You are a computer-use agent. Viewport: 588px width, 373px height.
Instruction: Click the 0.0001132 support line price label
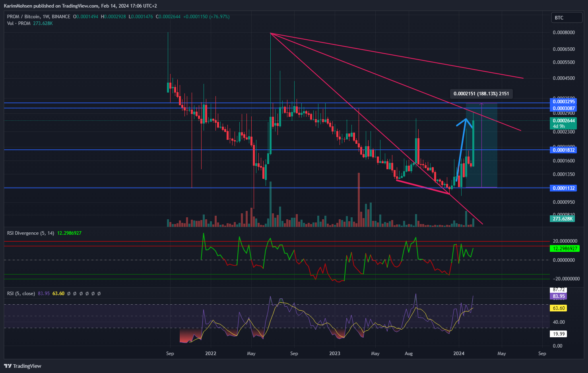click(x=564, y=188)
